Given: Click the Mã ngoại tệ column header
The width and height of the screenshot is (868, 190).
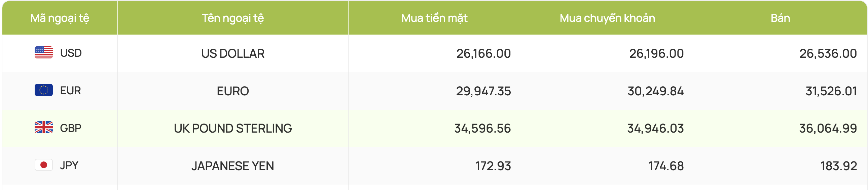Looking at the screenshot, I should (60, 18).
